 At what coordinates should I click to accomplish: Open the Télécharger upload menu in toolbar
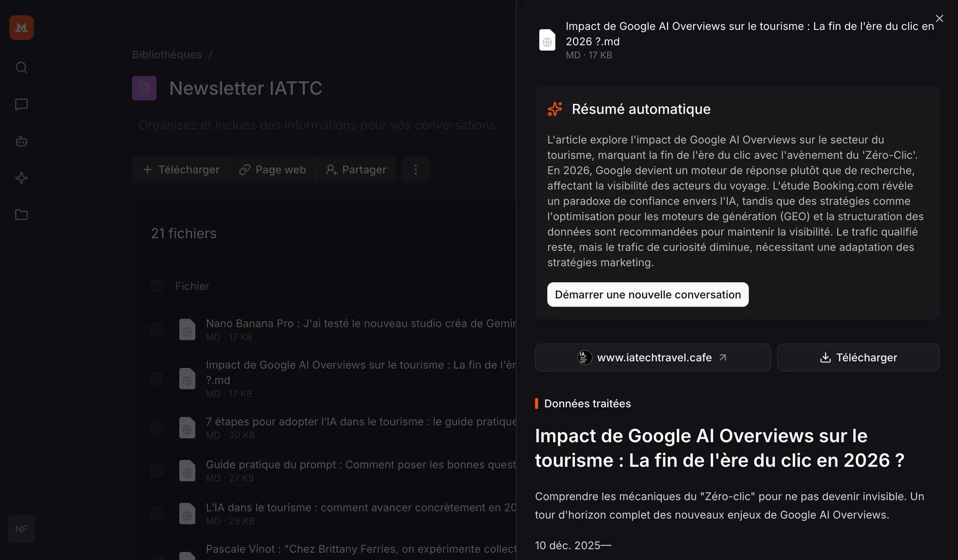point(181,170)
